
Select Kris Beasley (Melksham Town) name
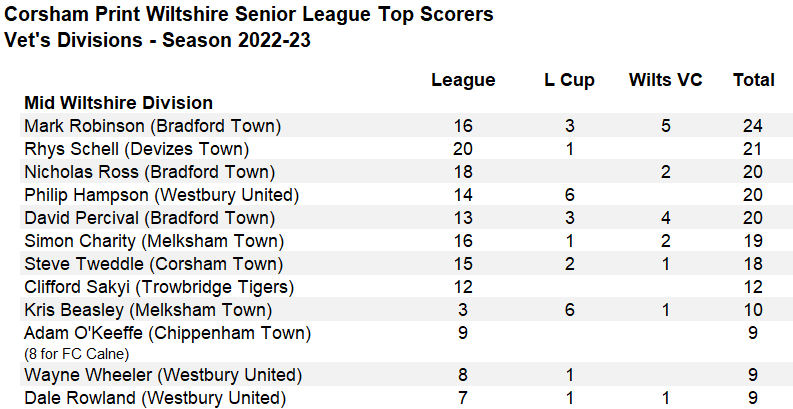point(148,310)
